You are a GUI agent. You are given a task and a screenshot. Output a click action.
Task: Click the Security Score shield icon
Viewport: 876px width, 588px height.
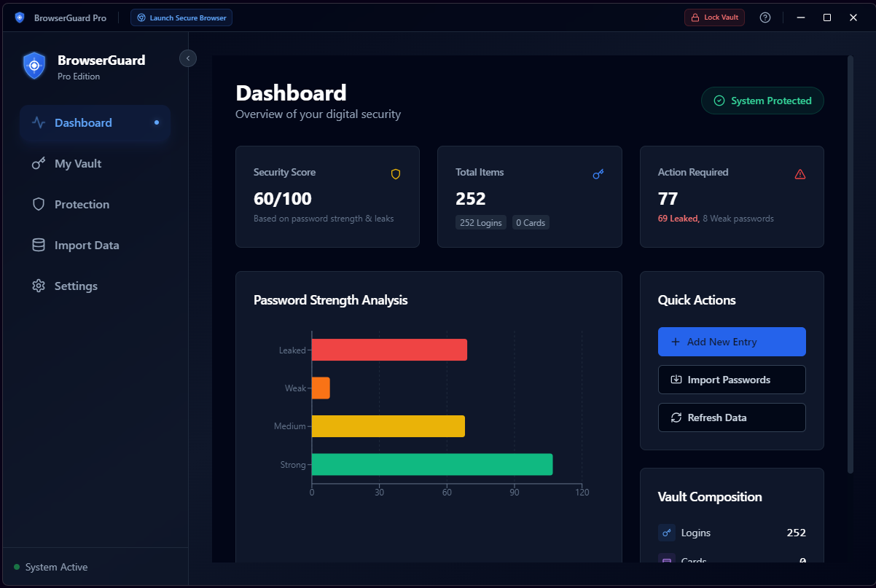coord(396,174)
